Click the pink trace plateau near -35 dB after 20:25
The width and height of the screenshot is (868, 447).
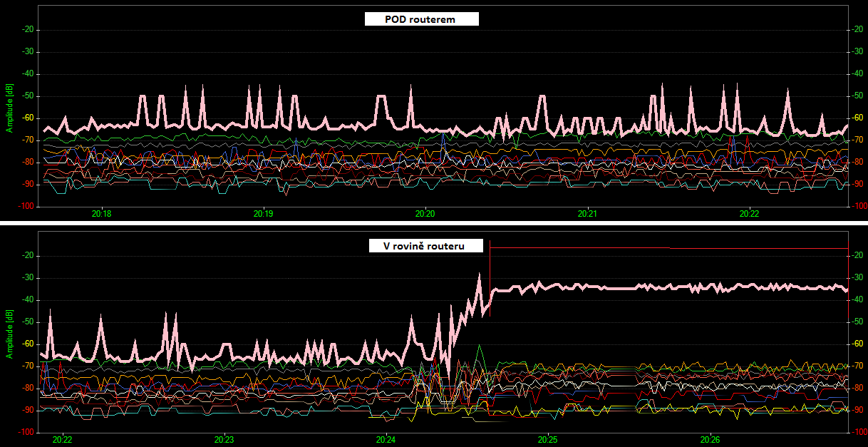pyautogui.click(x=698, y=287)
